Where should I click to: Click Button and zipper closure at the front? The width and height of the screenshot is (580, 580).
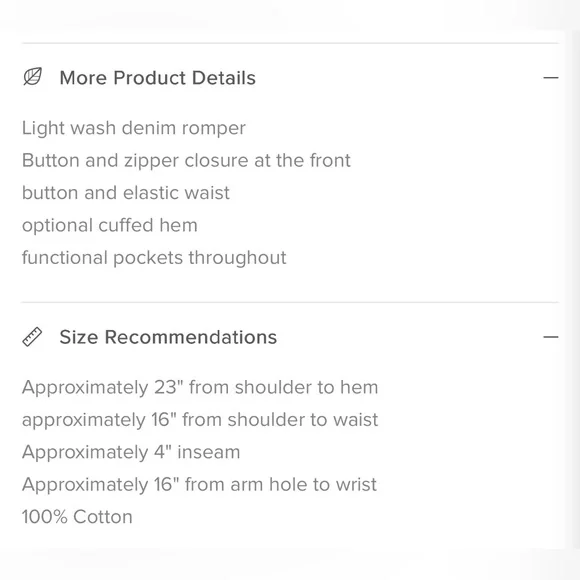[186, 161]
